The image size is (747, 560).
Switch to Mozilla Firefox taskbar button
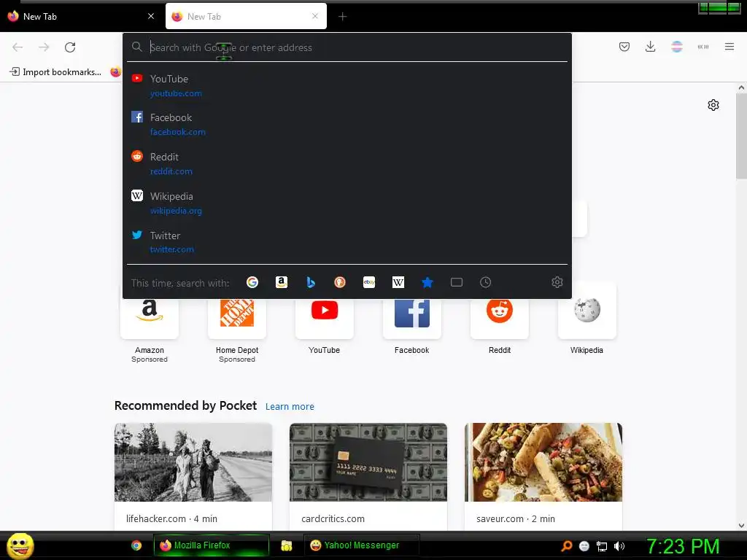pyautogui.click(x=212, y=545)
